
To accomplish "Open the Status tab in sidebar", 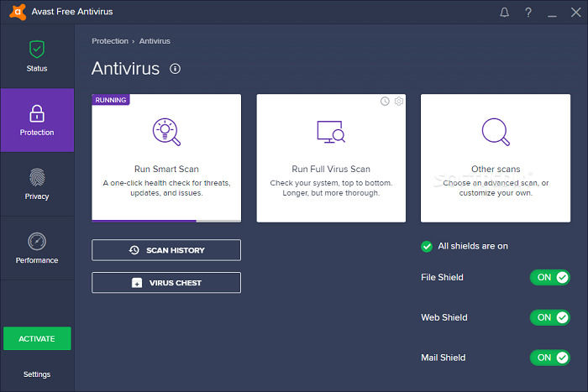I will [37, 56].
